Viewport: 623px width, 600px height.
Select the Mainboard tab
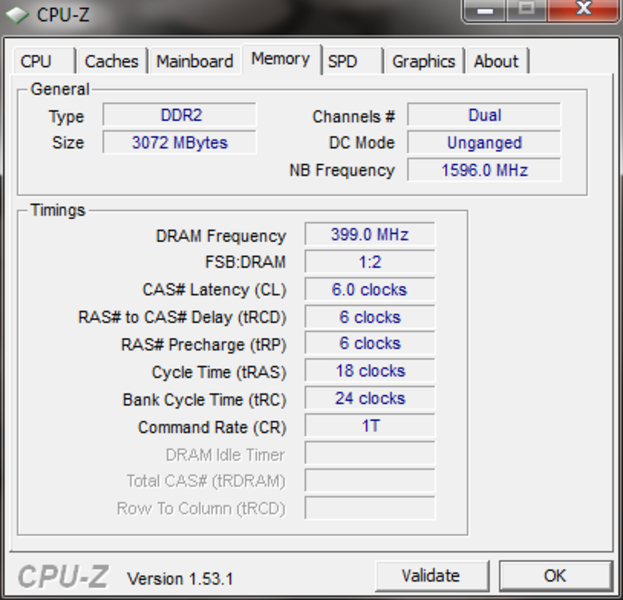[x=195, y=61]
